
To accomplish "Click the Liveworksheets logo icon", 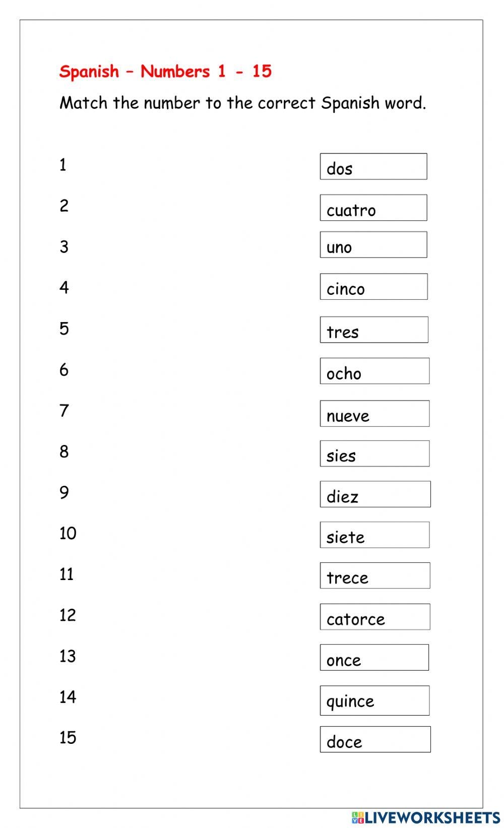I will (x=357, y=817).
